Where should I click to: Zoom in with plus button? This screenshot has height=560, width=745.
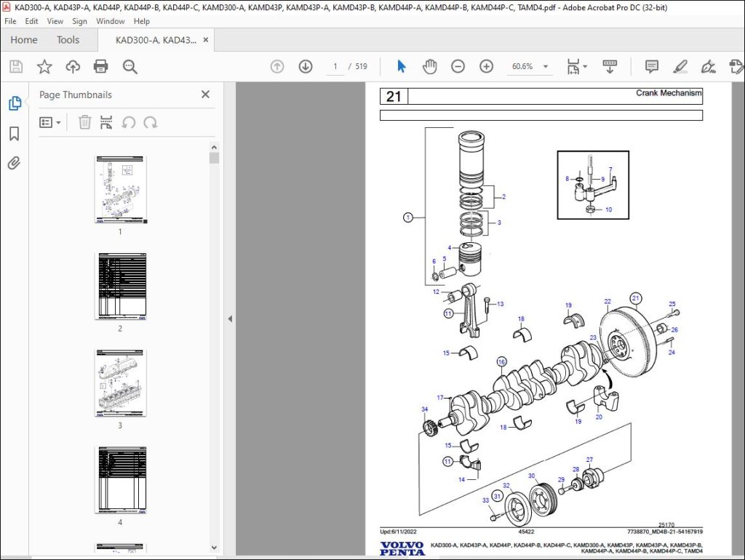click(x=487, y=66)
